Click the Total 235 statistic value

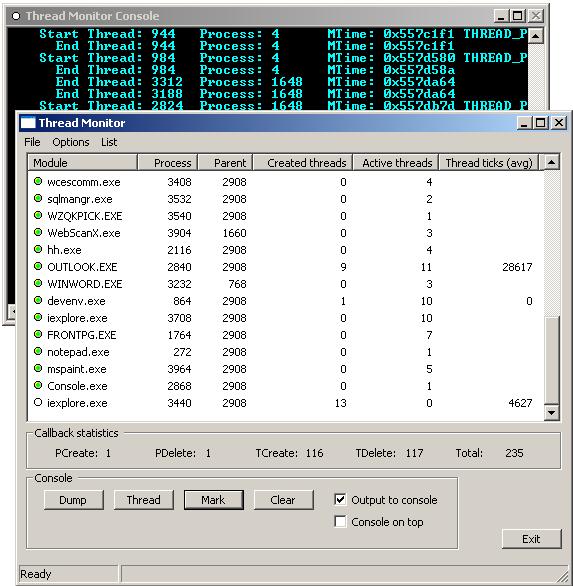(514, 453)
